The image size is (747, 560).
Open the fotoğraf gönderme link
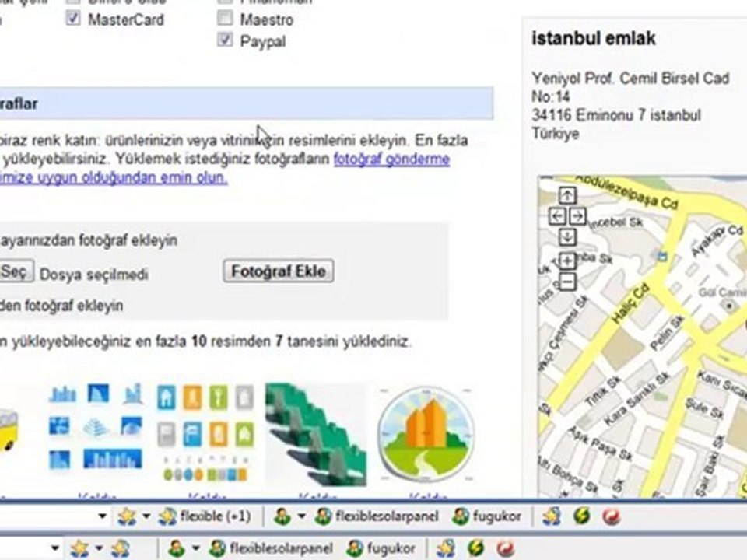(391, 159)
